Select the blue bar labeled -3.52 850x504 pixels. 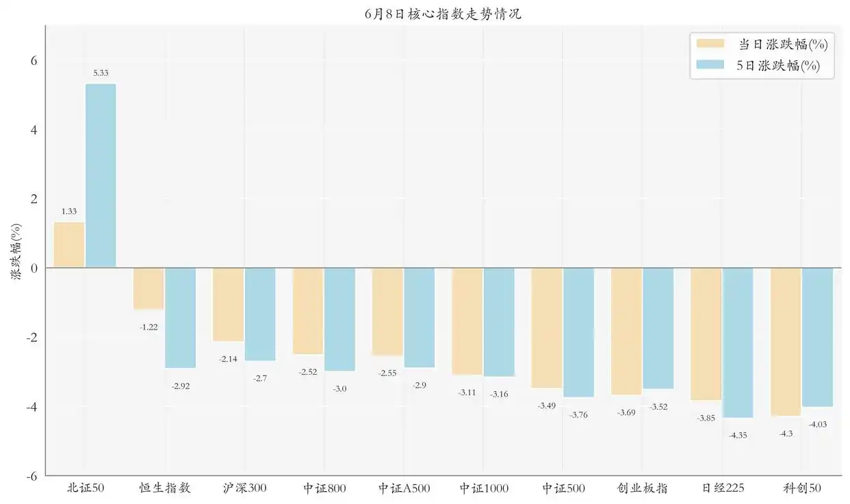click(658, 328)
